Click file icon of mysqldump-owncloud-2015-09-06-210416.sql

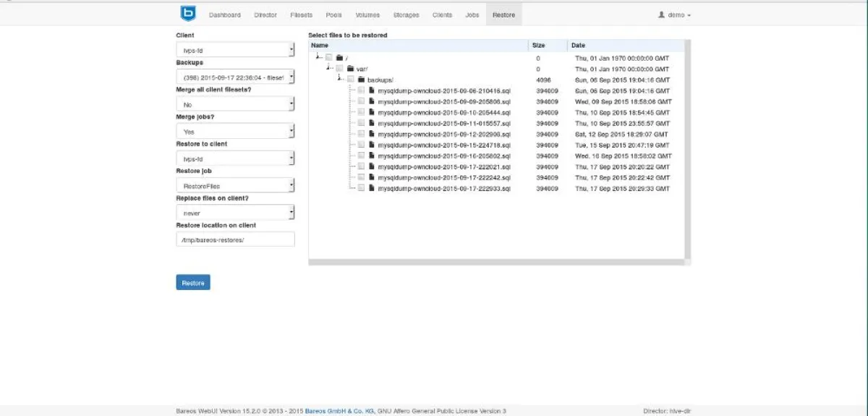[x=372, y=90]
